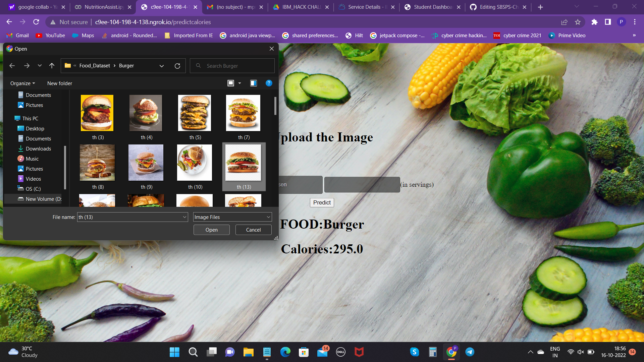Open Chrome extensions puzzle icon
644x362 pixels.
(594, 22)
